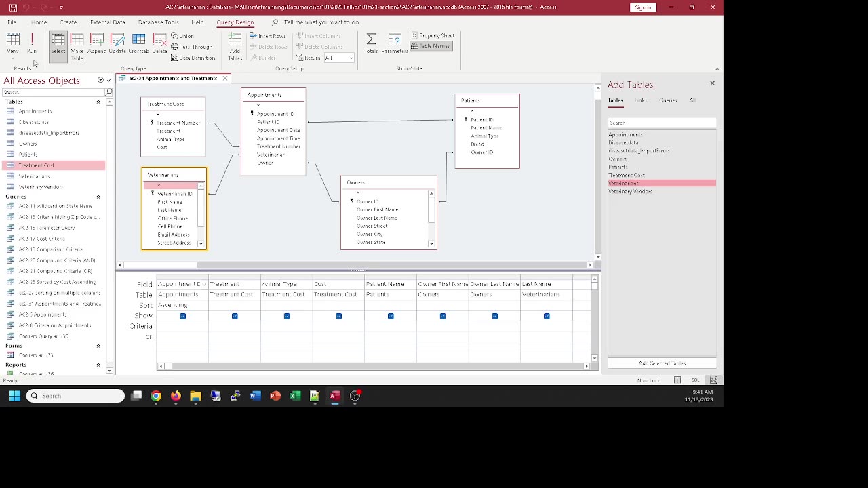868x488 pixels.
Task: Click the Data Definition query option
Action: (x=193, y=58)
